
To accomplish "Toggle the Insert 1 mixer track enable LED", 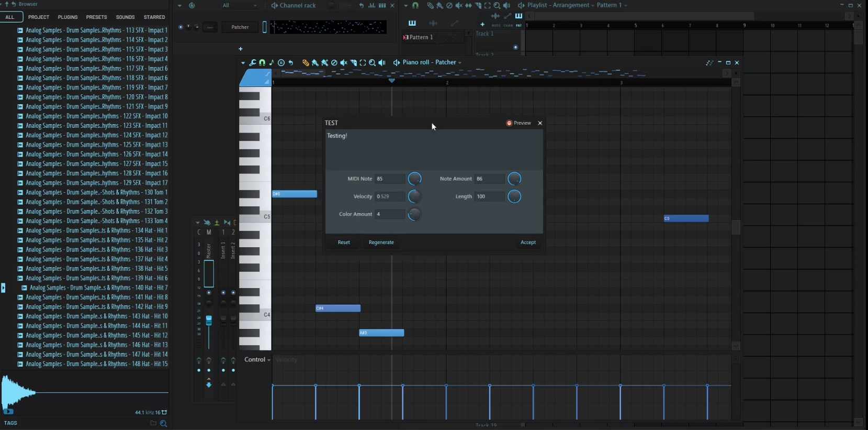I will tap(223, 293).
